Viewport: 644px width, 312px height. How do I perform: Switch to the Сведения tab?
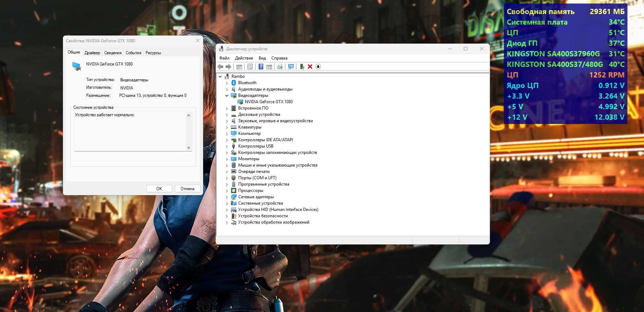click(113, 53)
